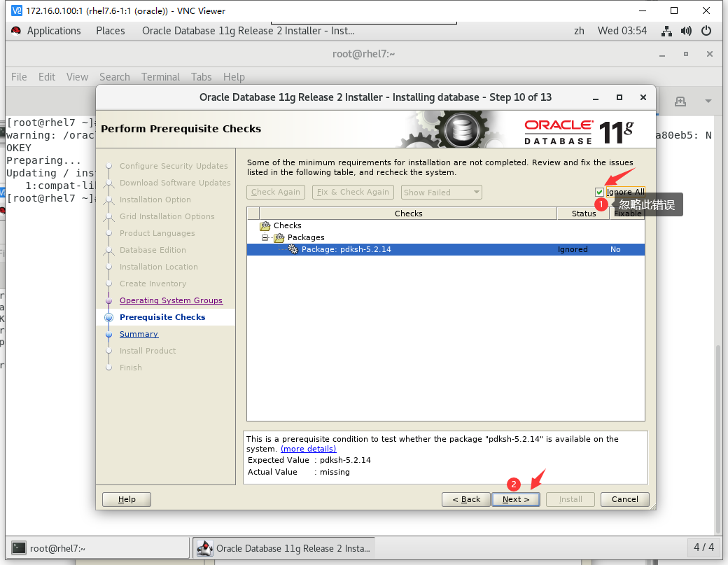Image resolution: width=728 pixels, height=565 pixels.
Task: Select the Package: pdksh-5.2.14 row
Action: [x=446, y=249]
